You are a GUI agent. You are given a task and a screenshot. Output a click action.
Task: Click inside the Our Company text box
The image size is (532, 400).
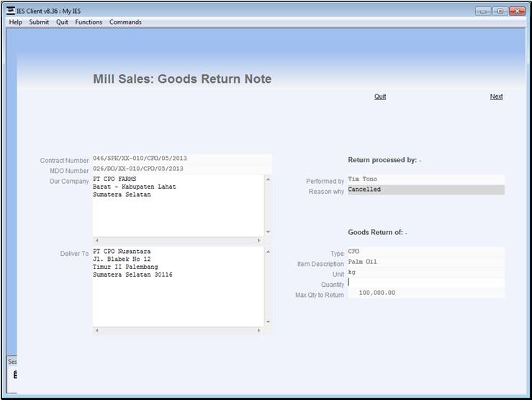(178, 205)
